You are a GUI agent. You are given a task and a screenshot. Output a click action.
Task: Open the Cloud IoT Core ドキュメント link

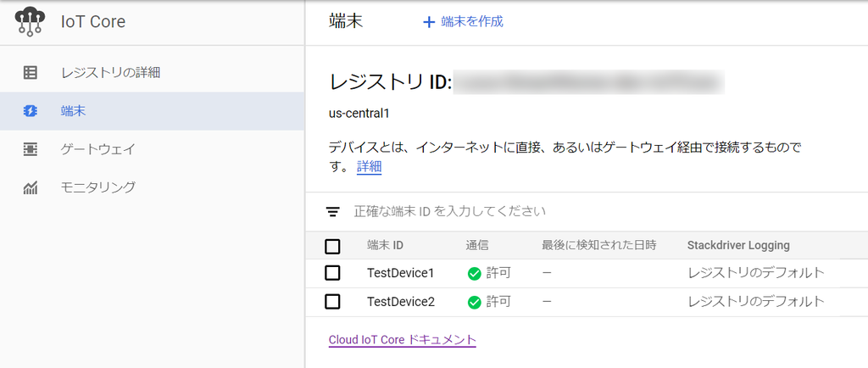pos(403,340)
